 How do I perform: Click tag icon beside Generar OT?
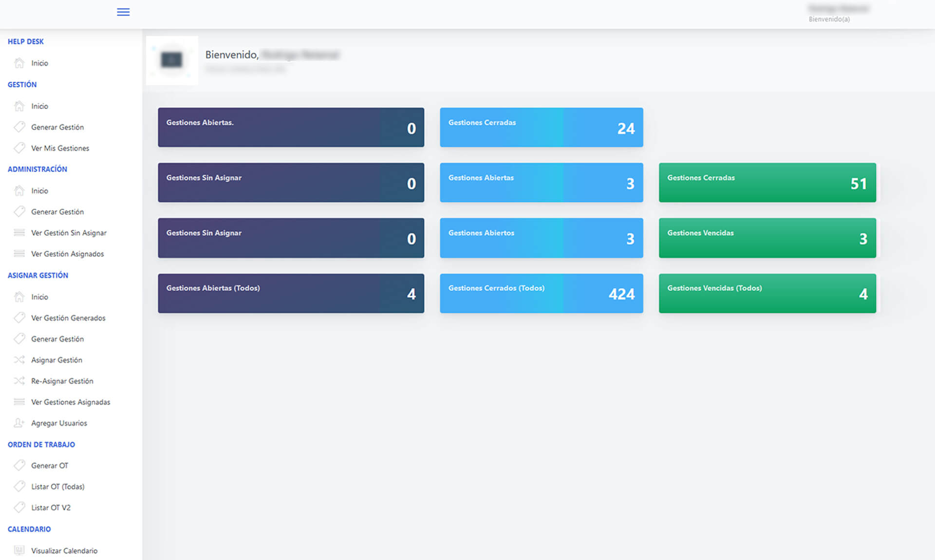coord(19,465)
